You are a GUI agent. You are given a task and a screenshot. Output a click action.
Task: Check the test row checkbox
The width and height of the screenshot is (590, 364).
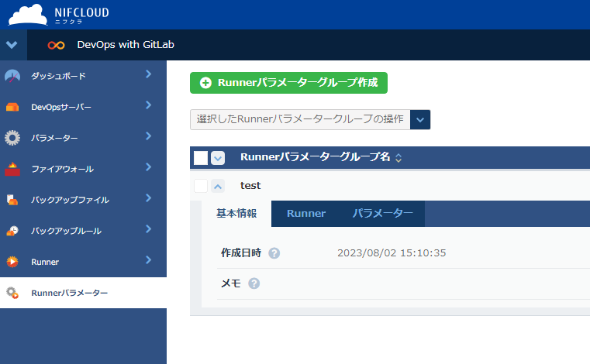tap(201, 186)
